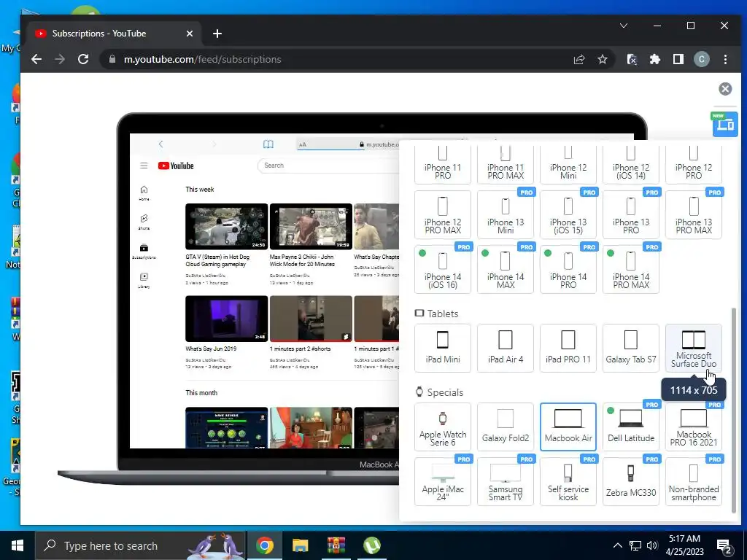Image resolution: width=747 pixels, height=560 pixels.
Task: Open Subscriptions in YouTube sidebar
Action: pyautogui.click(x=144, y=251)
